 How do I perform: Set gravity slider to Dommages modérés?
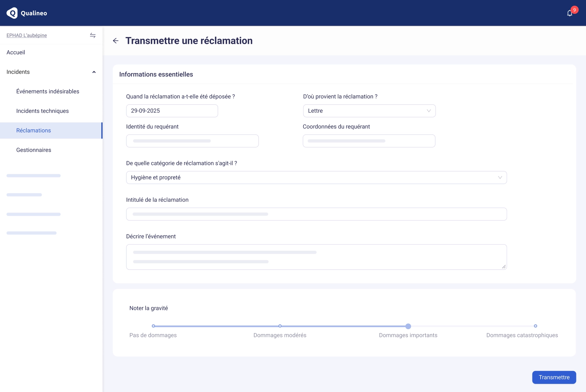280,326
